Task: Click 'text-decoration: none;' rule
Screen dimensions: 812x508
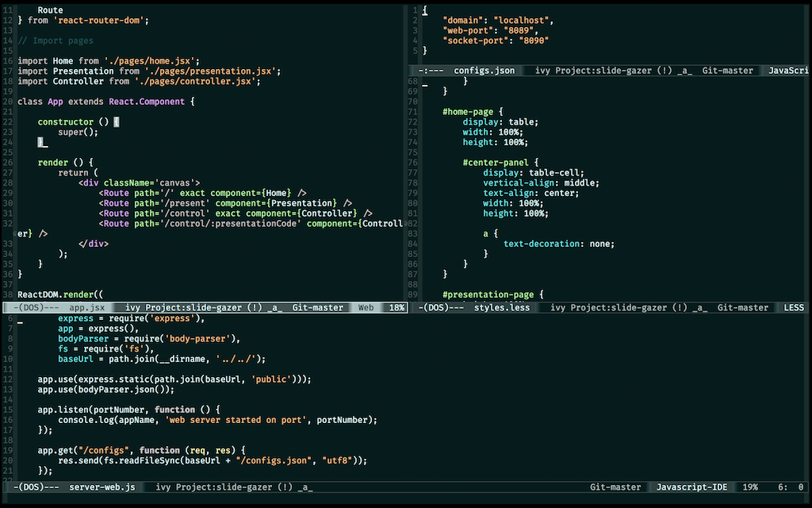Action: (x=559, y=244)
